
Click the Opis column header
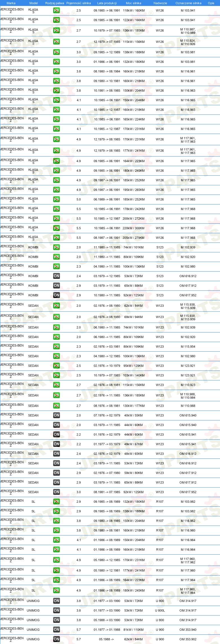211,3
